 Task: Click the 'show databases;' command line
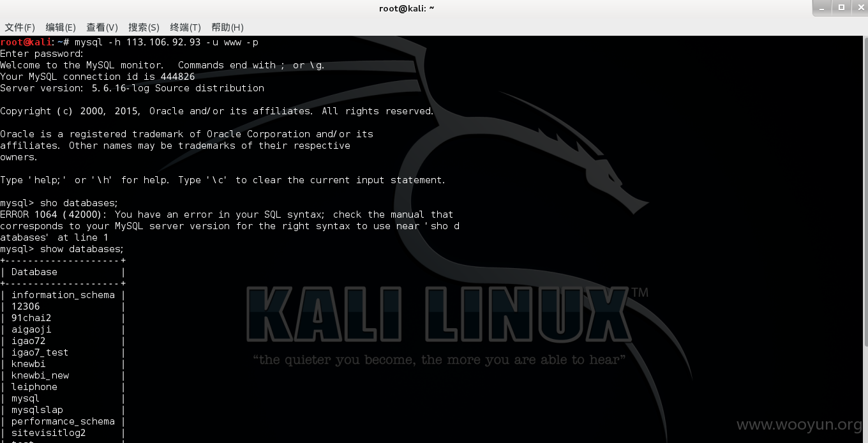62,249
